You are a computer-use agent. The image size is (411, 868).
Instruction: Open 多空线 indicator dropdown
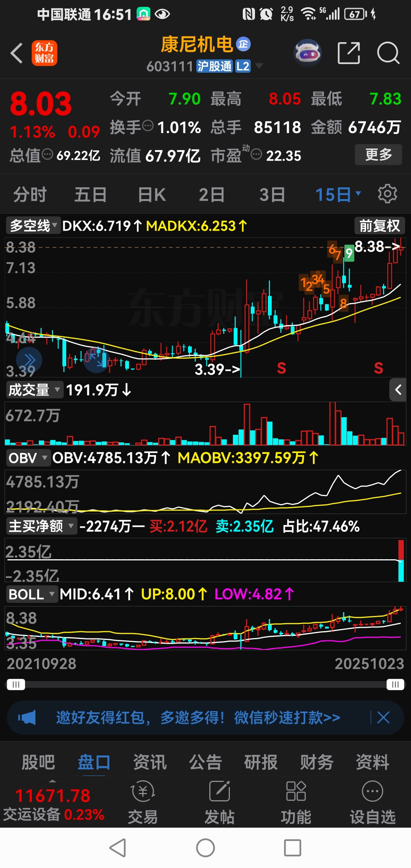[33, 226]
